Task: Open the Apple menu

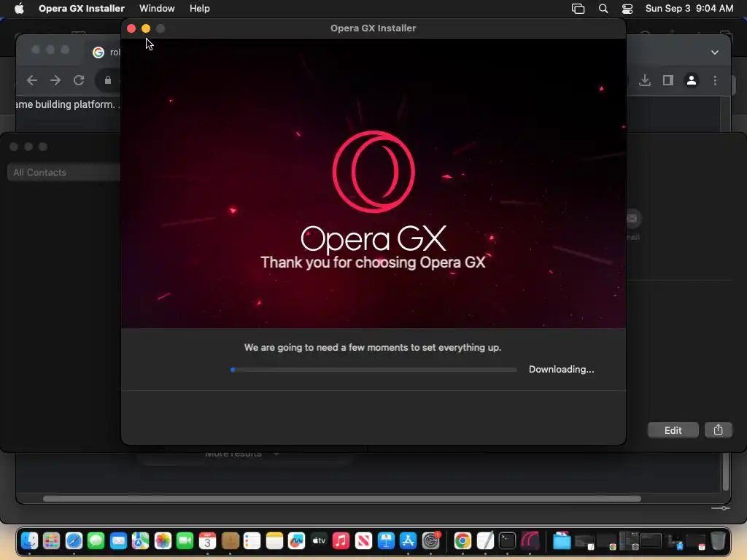Action: coord(19,9)
